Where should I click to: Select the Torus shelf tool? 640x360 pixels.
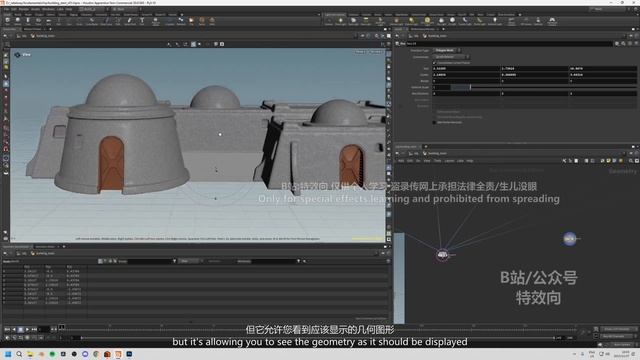point(38,21)
